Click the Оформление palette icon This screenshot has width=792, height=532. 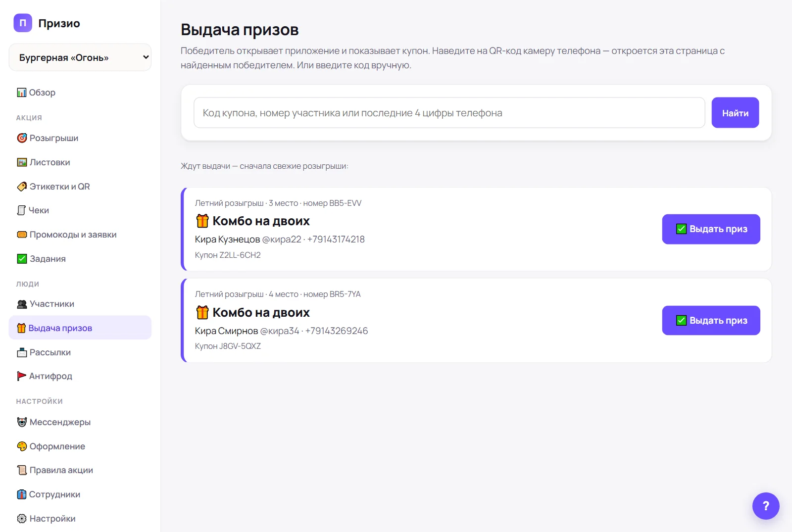(22, 446)
